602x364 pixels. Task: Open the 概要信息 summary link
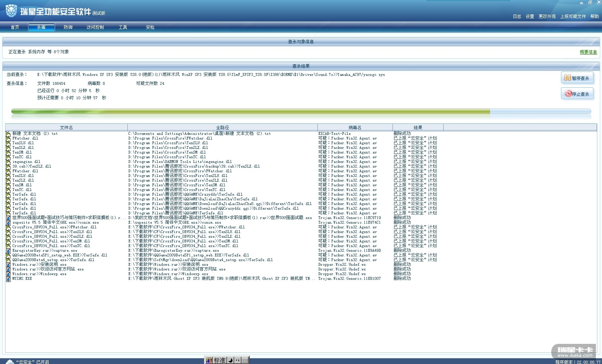588,52
